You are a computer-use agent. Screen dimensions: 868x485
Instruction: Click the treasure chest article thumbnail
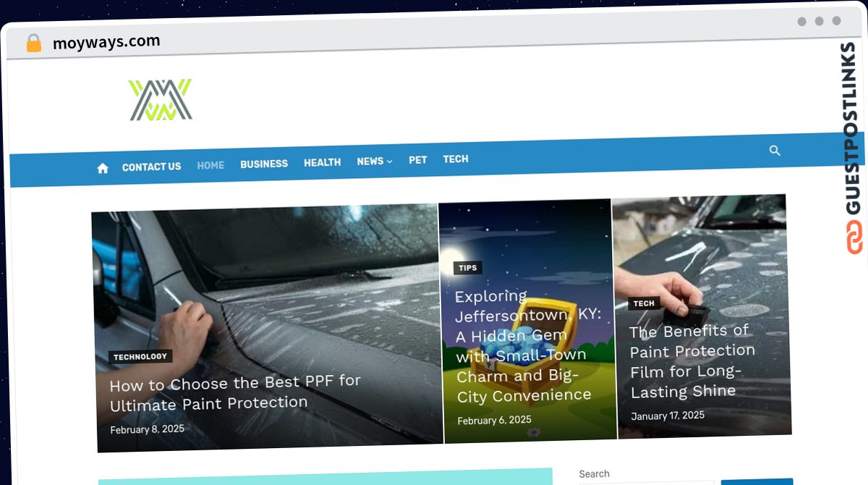tap(528, 321)
